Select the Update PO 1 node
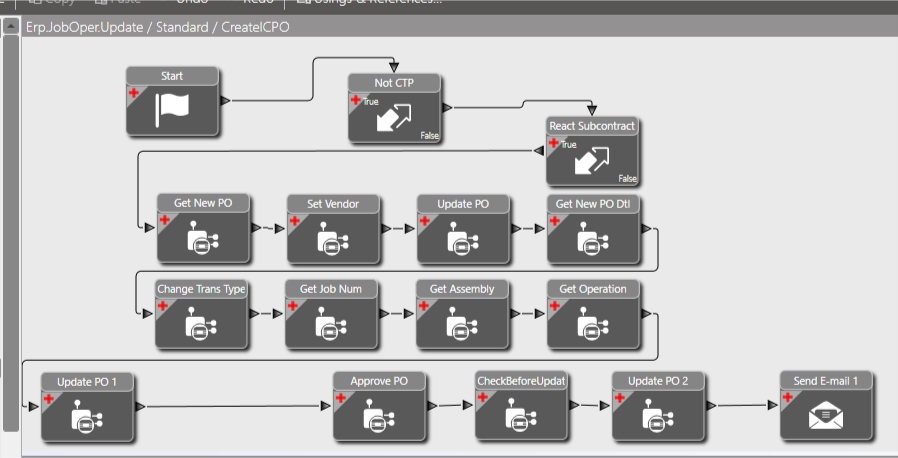The height and width of the screenshot is (458, 898). coord(87,407)
